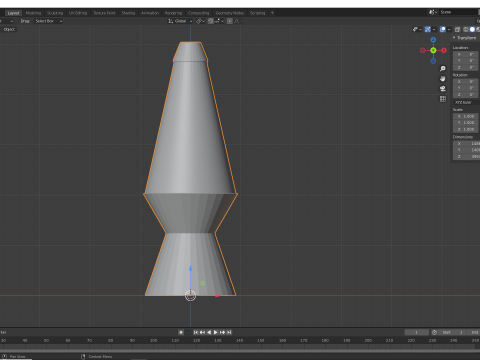This screenshot has width=480, height=360.
Task: Click the Scale X value field
Action: tap(465, 116)
